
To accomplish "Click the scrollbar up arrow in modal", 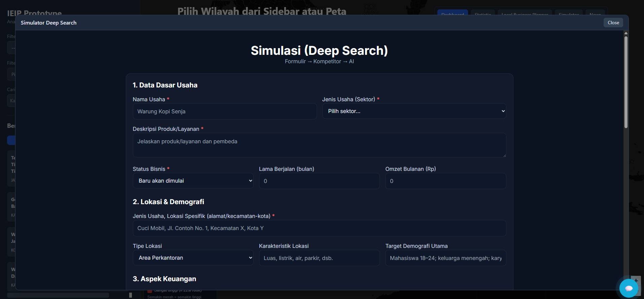I will point(626,33).
